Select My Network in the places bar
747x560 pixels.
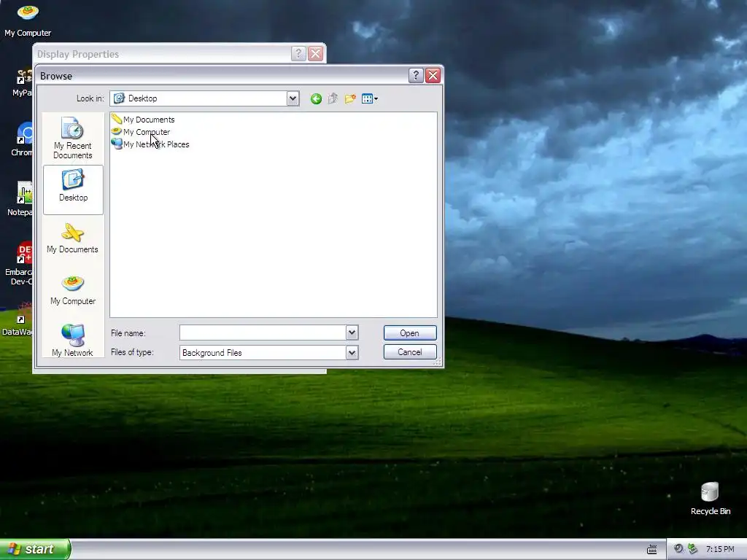coord(72,340)
